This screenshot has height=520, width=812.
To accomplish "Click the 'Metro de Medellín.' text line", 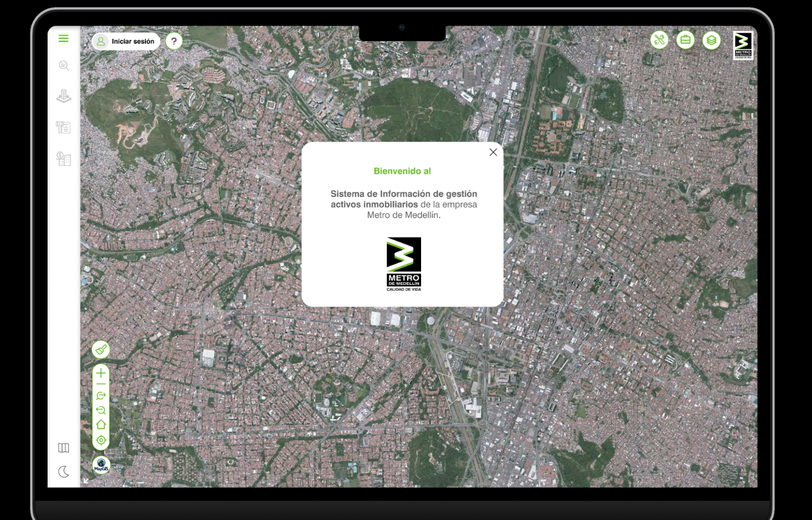I will pos(404,215).
